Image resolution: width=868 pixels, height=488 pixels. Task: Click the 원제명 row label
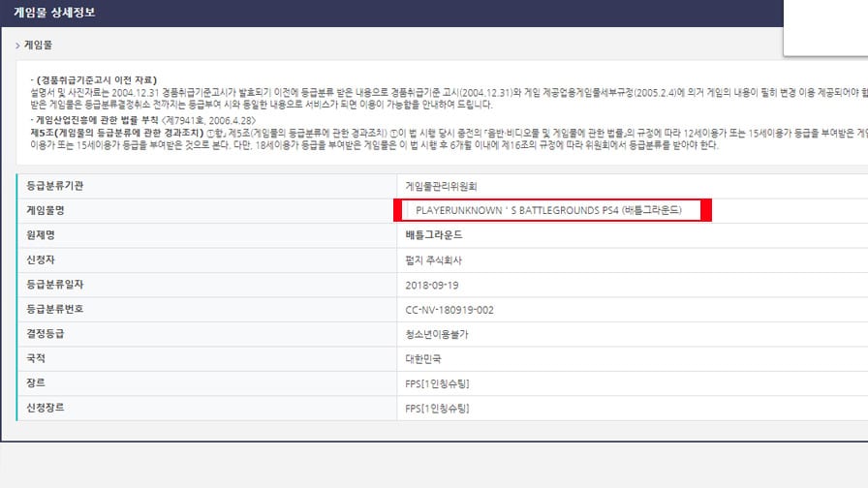(41, 235)
